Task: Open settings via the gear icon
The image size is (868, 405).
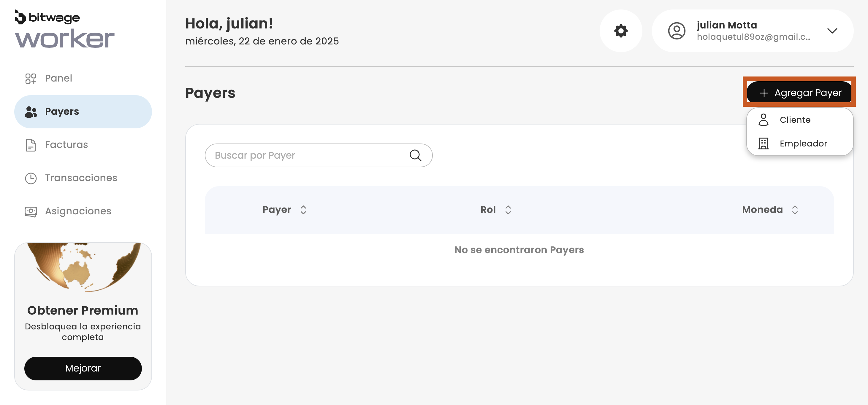Action: (621, 31)
